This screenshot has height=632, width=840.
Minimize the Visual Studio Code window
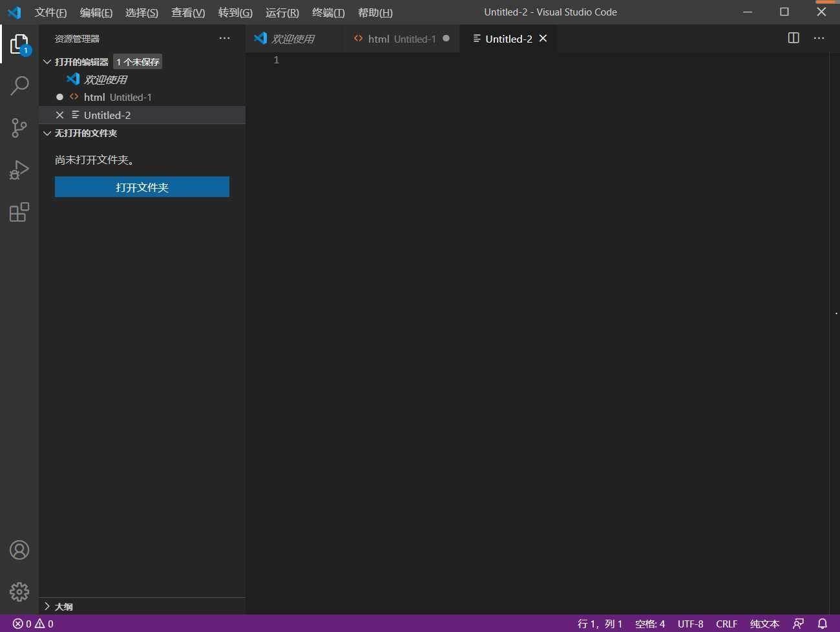748,12
